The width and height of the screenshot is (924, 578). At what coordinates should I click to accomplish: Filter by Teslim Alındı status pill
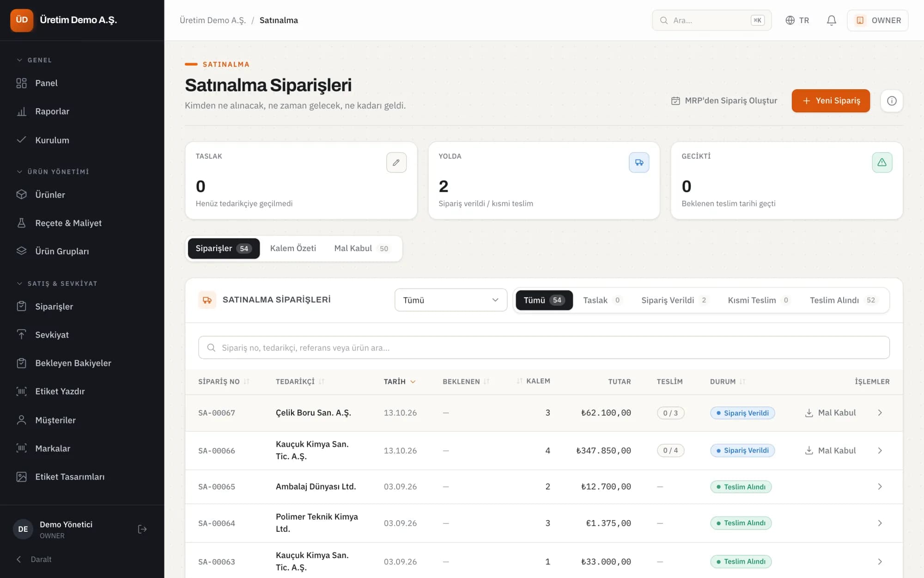(843, 300)
